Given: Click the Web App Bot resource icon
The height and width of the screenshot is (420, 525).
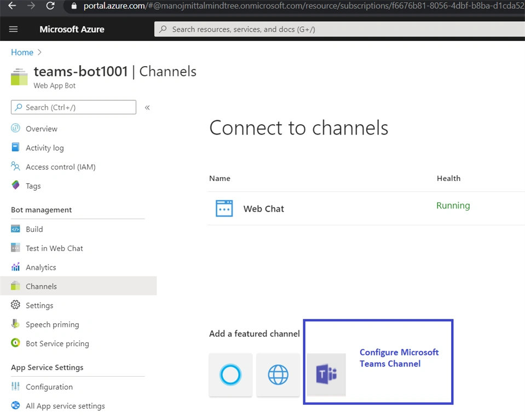Looking at the screenshot, I should [19, 77].
